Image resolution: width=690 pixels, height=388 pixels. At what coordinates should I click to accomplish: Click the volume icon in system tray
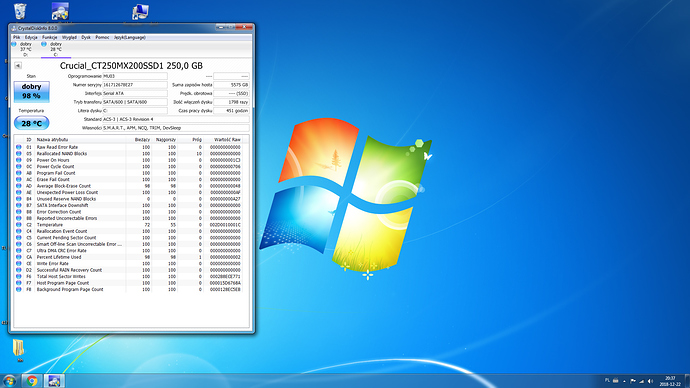click(x=650, y=381)
